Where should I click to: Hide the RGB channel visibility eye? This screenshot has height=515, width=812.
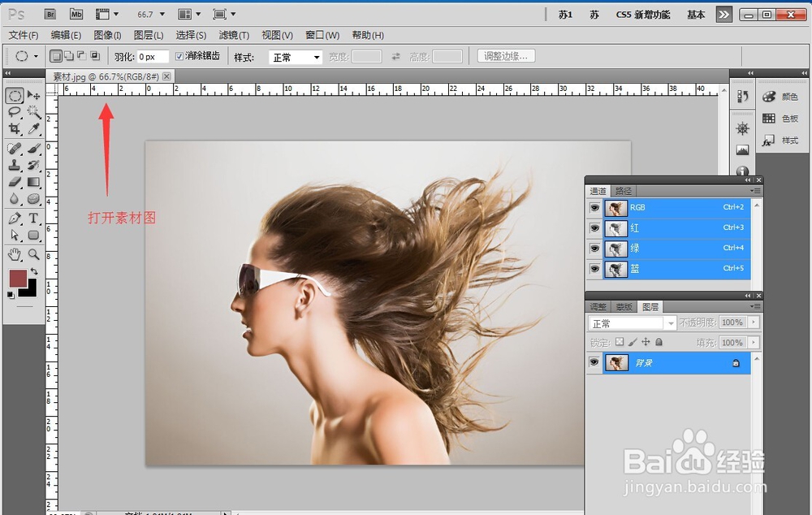click(x=594, y=208)
